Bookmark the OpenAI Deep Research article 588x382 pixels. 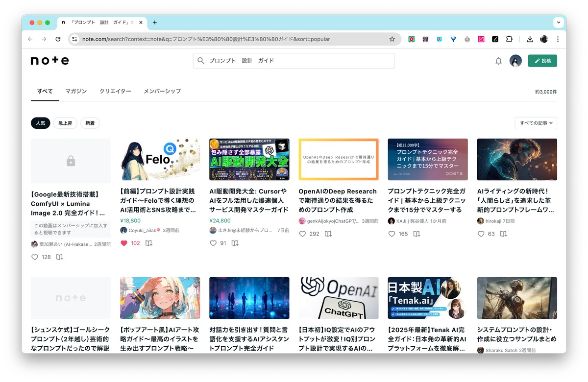328,234
